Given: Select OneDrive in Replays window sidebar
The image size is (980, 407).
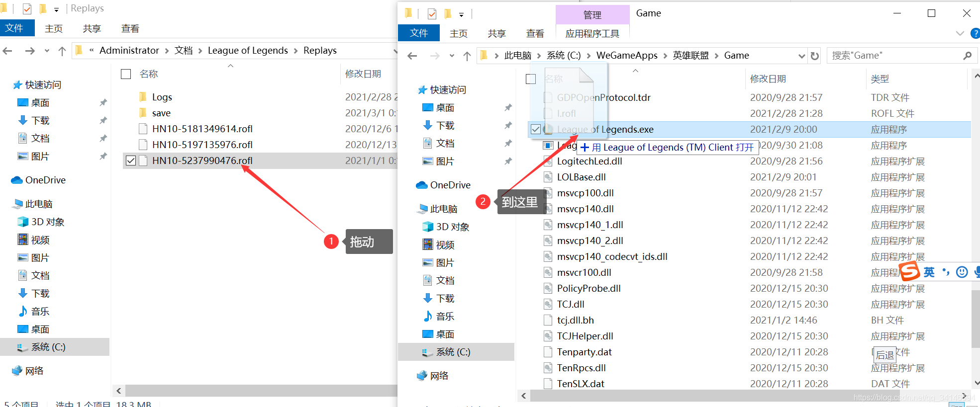Looking at the screenshot, I should coord(45,180).
